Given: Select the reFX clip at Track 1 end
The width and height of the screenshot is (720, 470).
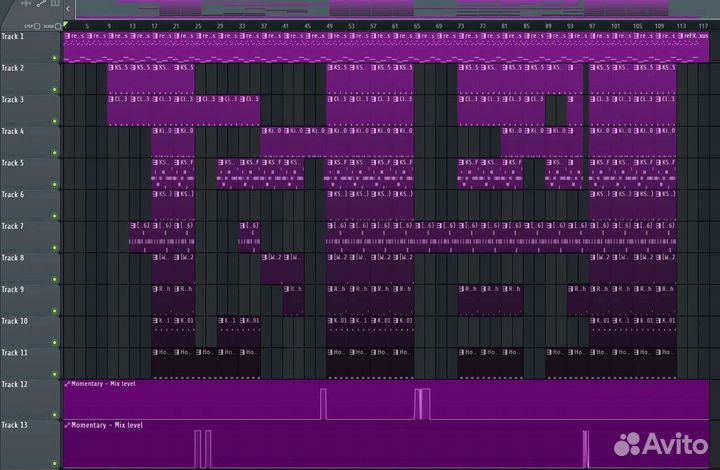Looking at the screenshot, I should pyautogui.click(x=695, y=36).
